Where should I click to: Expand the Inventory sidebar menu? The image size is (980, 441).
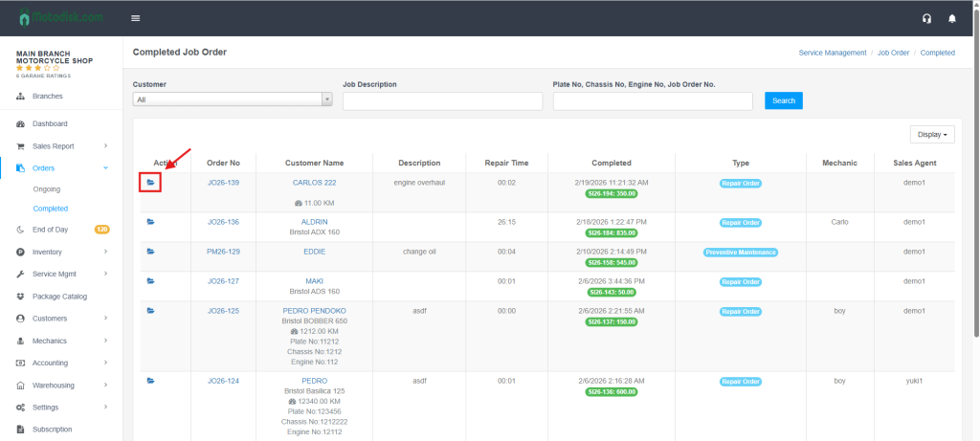click(62, 252)
